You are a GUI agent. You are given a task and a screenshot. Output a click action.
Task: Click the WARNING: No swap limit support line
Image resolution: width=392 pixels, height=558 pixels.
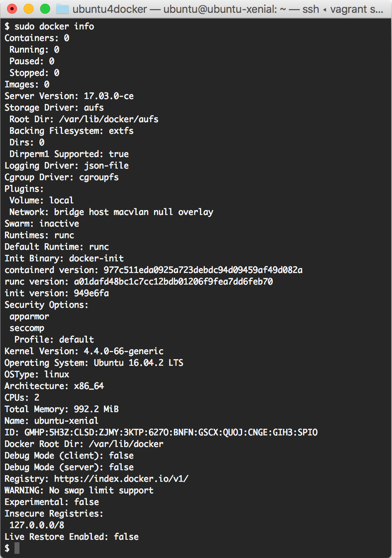pyautogui.click(x=79, y=490)
